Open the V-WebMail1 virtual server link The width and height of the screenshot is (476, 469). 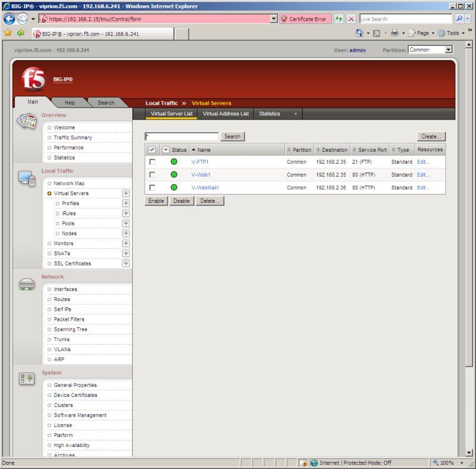pos(205,187)
